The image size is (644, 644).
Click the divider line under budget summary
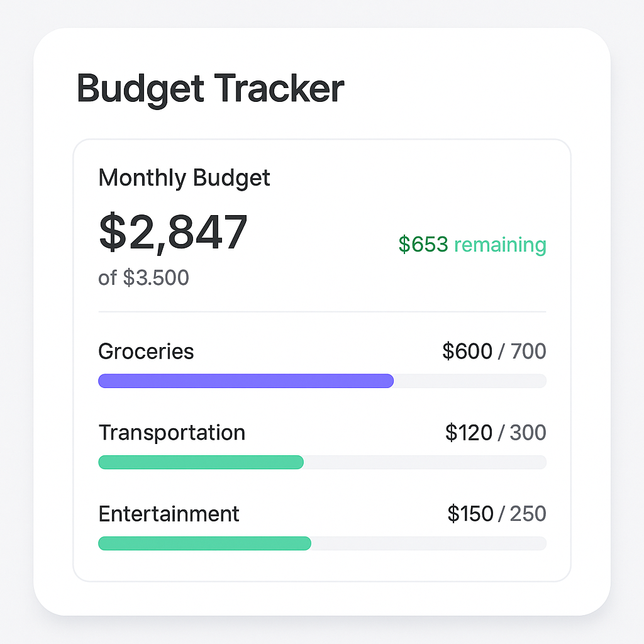pyautogui.click(x=323, y=312)
